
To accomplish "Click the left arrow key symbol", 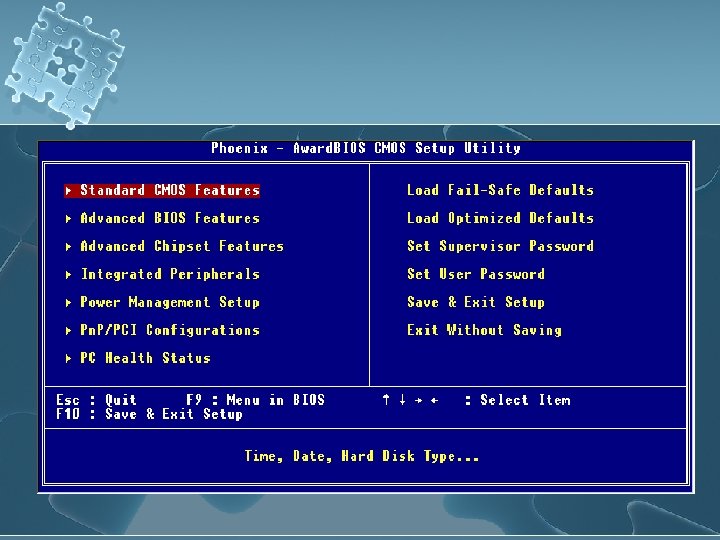I will (x=434, y=400).
